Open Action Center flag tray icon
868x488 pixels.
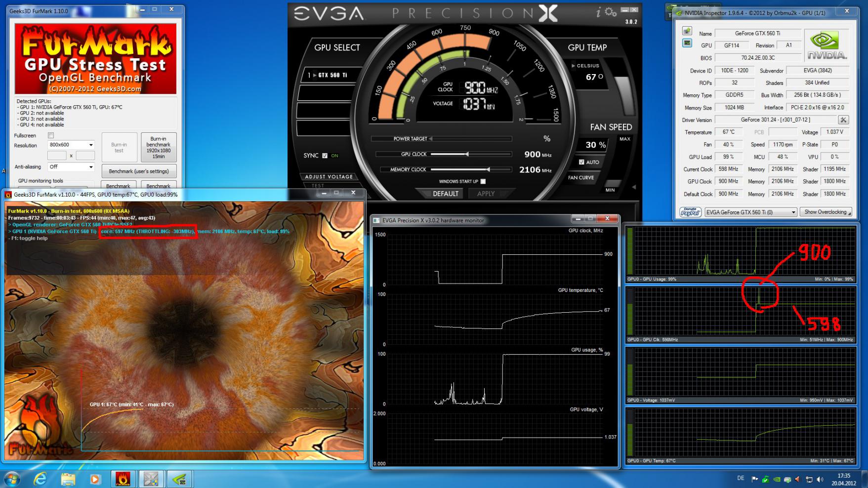pyautogui.click(x=755, y=479)
